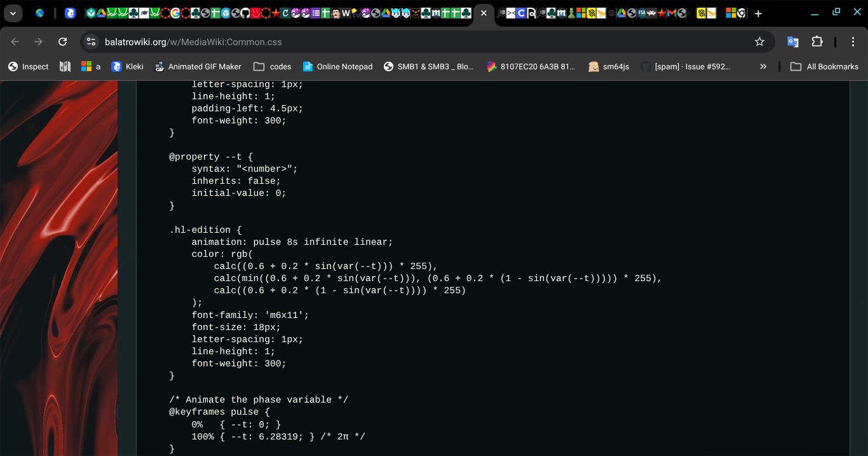The width and height of the screenshot is (868, 456).
Task: Open the Online Notepad bookmark
Action: (x=337, y=67)
